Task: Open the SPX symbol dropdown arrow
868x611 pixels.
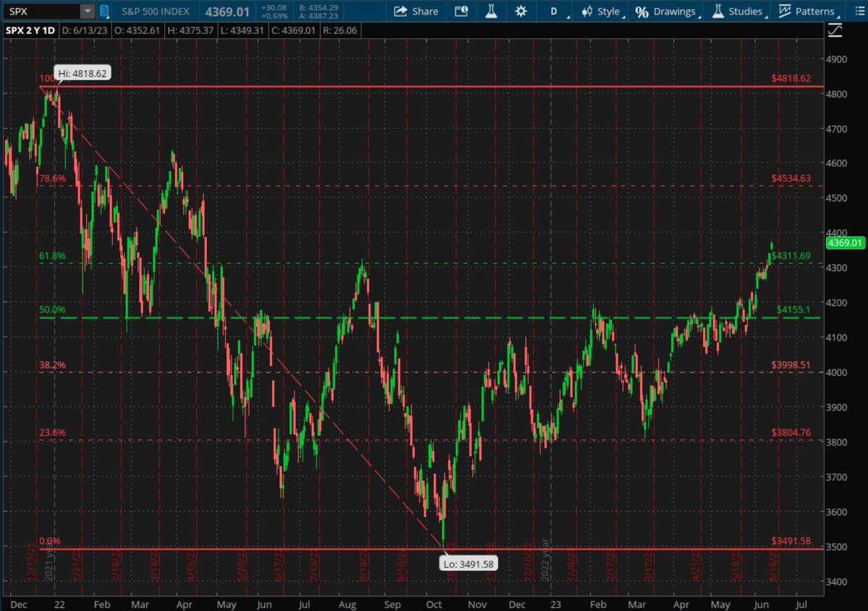Action: point(87,11)
